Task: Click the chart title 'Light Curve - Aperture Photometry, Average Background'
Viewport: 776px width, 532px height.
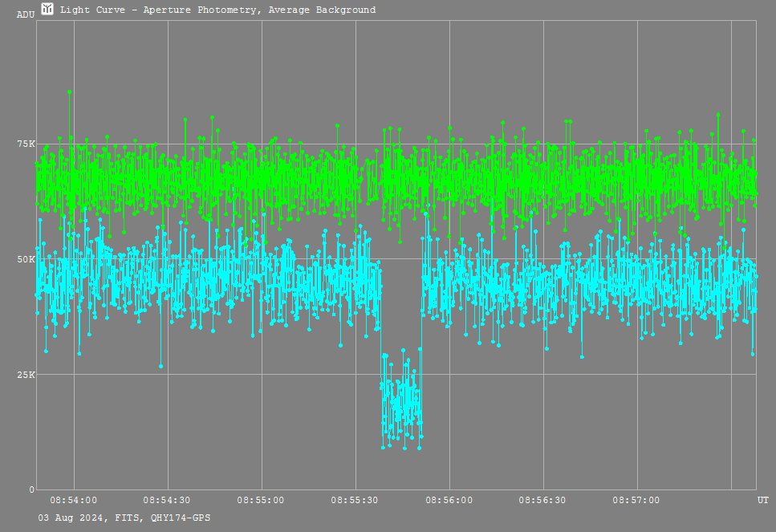Action: click(x=217, y=10)
